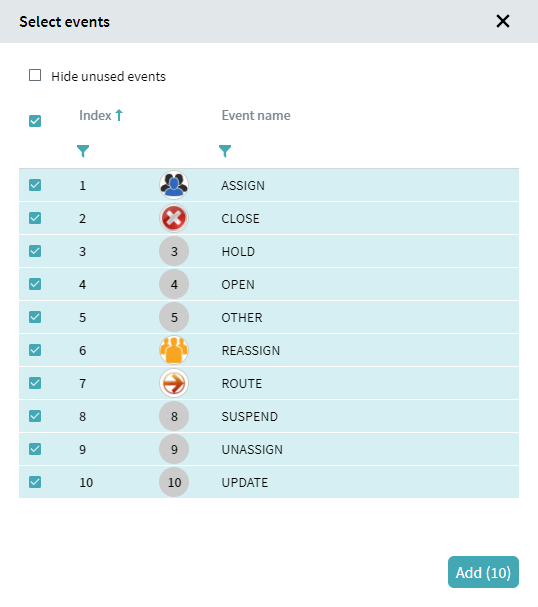Click the ROUTE arrow icon

pos(174,383)
